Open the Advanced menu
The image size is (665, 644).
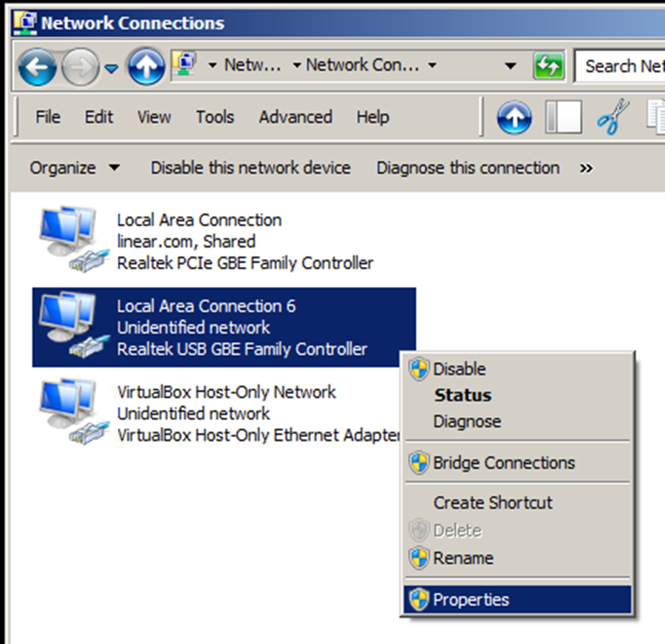295,117
